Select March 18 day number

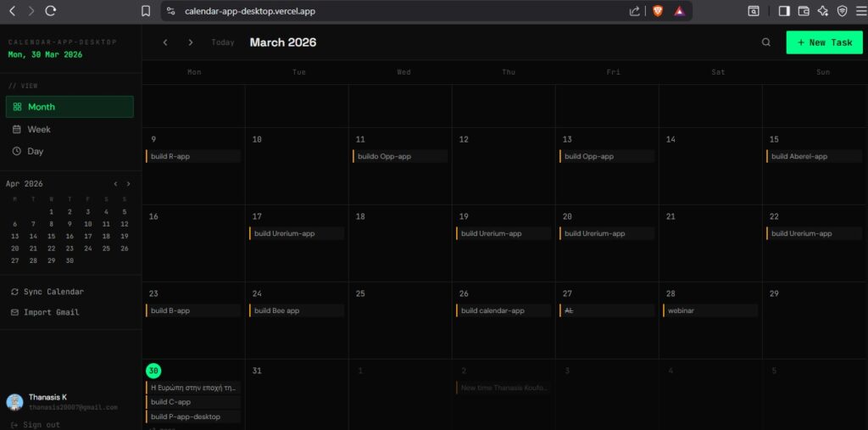coord(360,216)
